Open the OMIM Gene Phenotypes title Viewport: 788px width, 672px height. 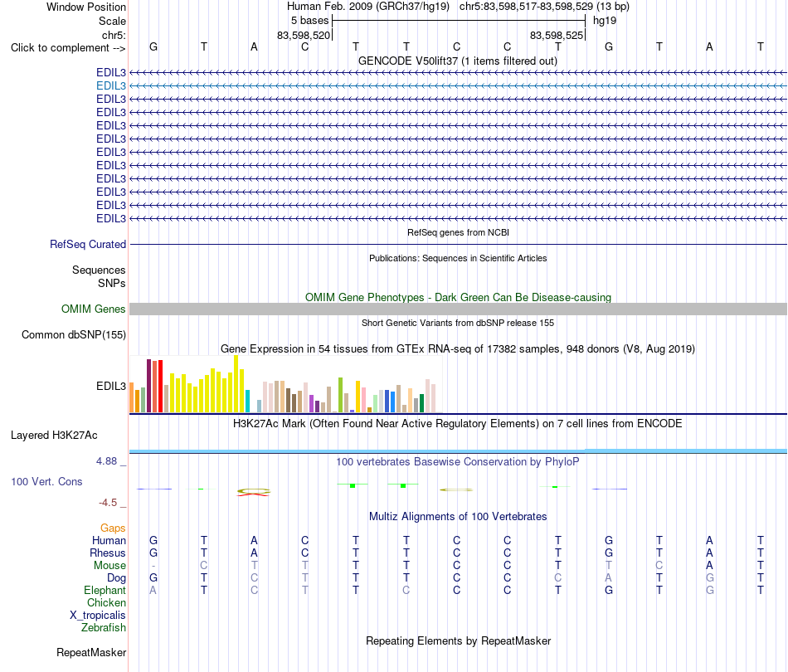point(458,297)
